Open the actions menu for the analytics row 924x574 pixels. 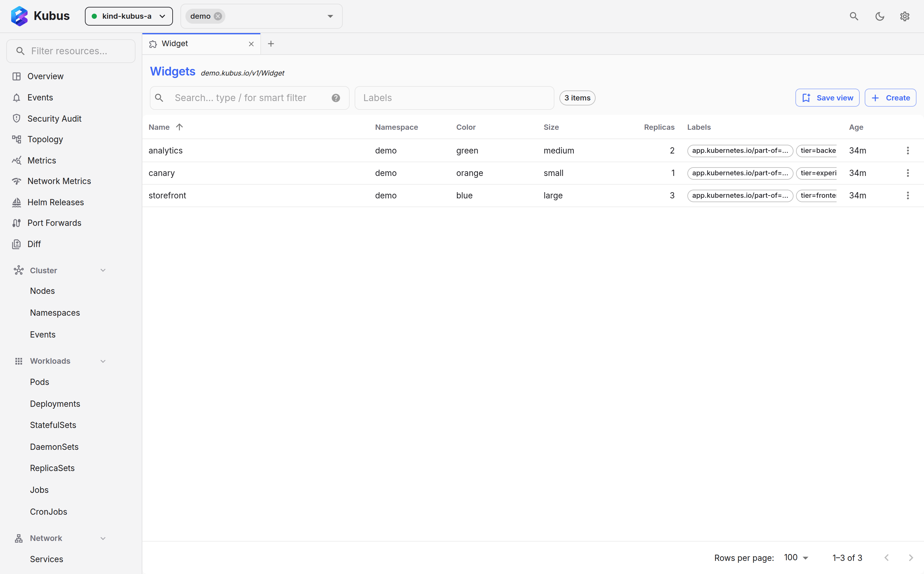click(908, 150)
